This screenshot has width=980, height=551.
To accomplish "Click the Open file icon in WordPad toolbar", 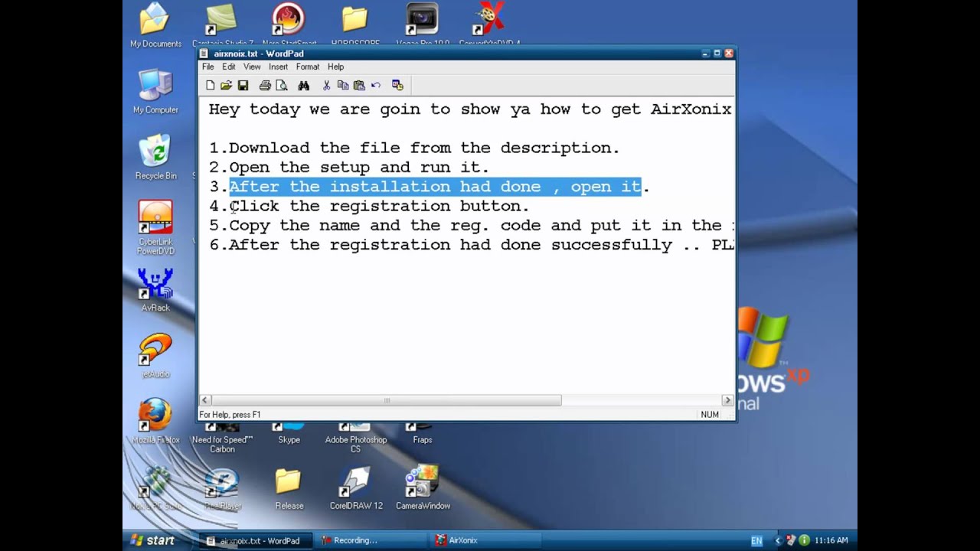I will 227,86.
